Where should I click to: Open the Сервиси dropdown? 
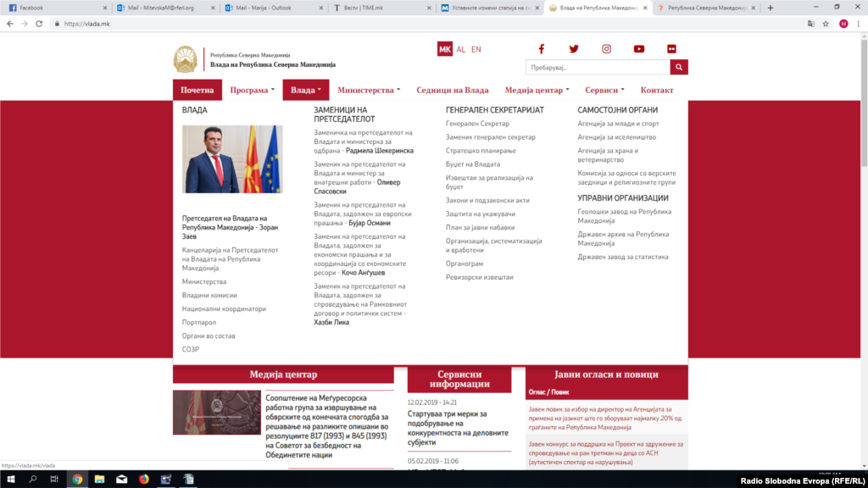[x=603, y=89]
